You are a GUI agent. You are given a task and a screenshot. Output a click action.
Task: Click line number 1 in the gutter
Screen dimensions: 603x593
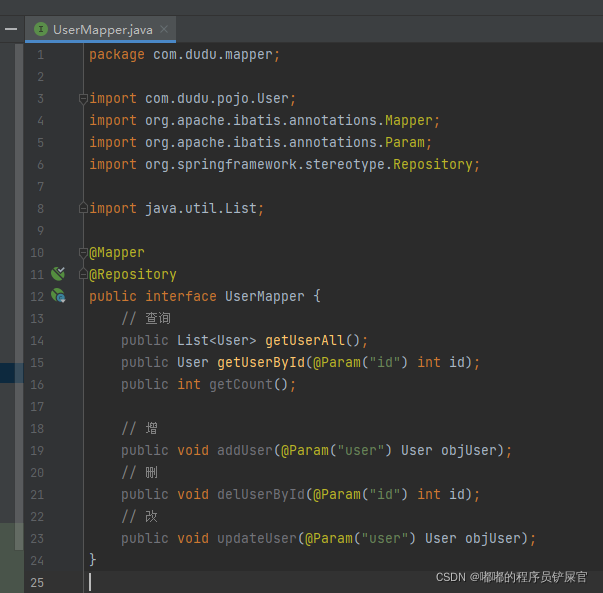click(x=40, y=55)
